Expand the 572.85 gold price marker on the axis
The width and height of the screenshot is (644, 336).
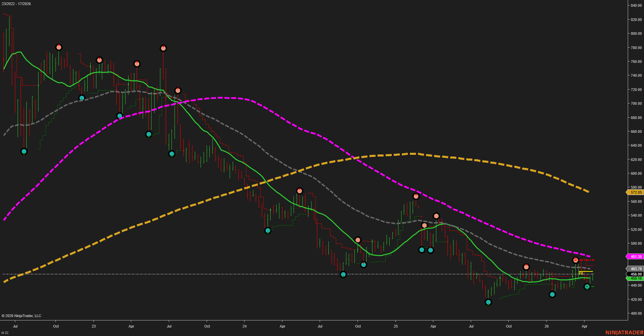click(x=635, y=192)
